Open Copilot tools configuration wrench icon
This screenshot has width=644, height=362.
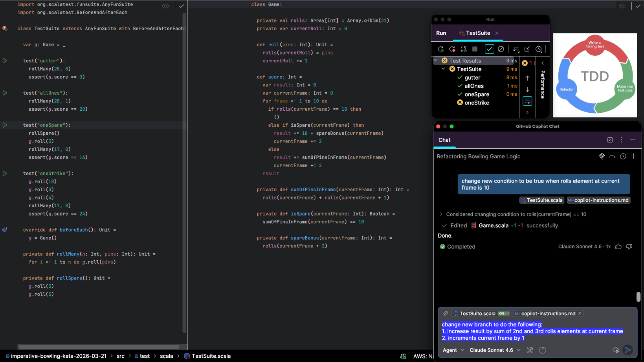point(530,350)
